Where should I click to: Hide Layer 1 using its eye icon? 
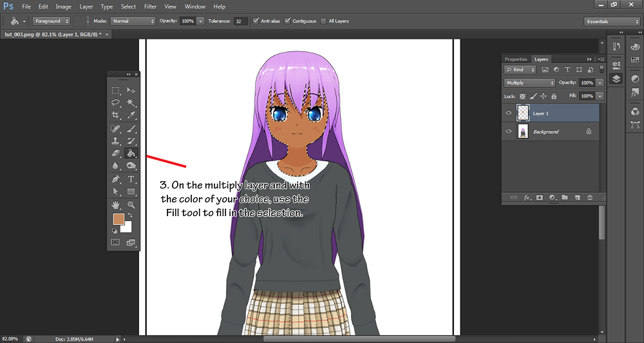[x=509, y=113]
